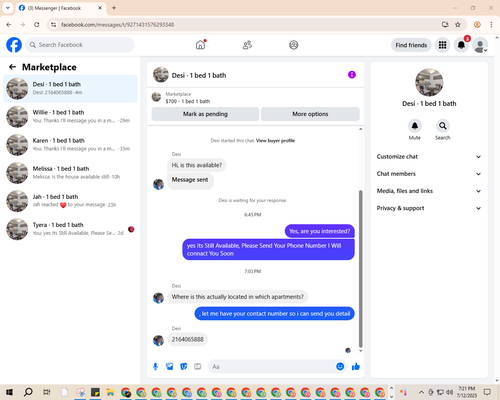Click the 'Where is this actually located' message
This screenshot has height=400, width=500.
[x=238, y=297]
